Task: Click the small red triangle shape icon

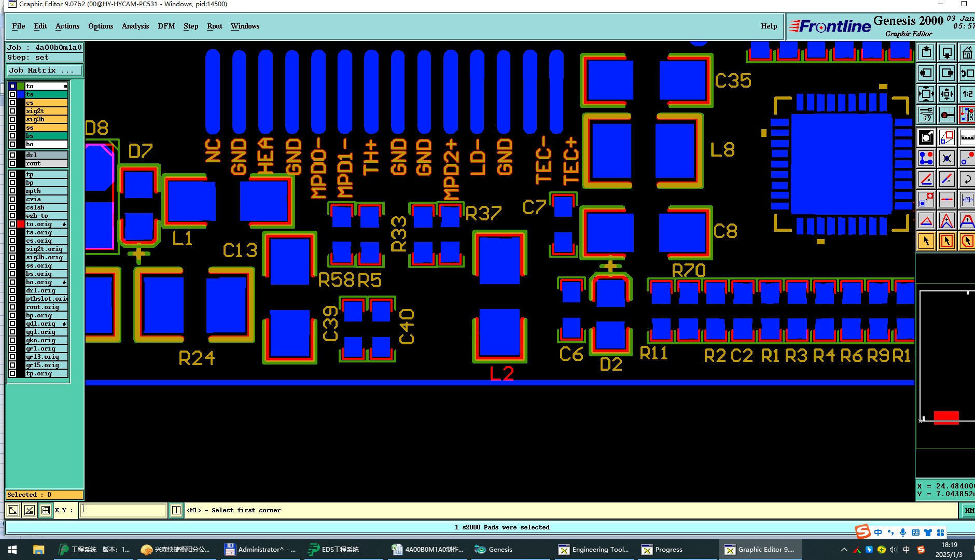Action: (x=926, y=220)
